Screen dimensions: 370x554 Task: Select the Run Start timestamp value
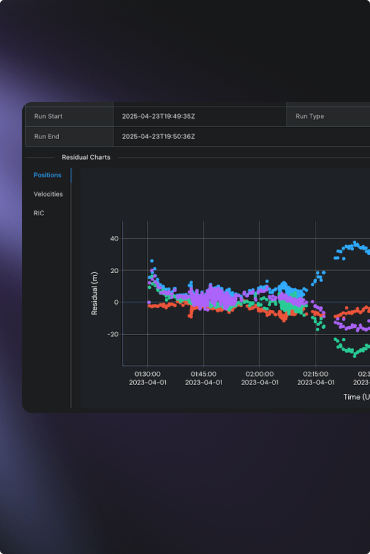point(158,116)
